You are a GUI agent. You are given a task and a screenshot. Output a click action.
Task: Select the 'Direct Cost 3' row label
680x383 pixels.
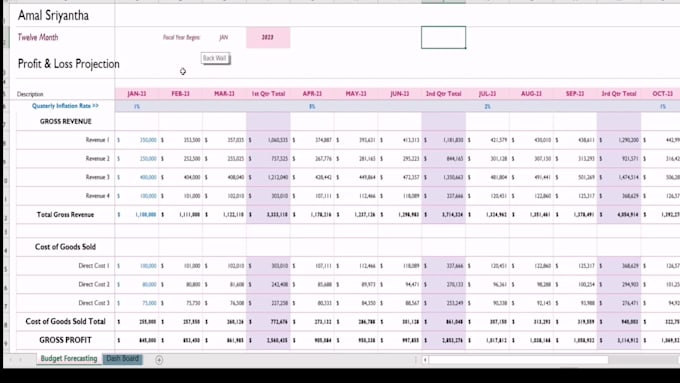94,303
